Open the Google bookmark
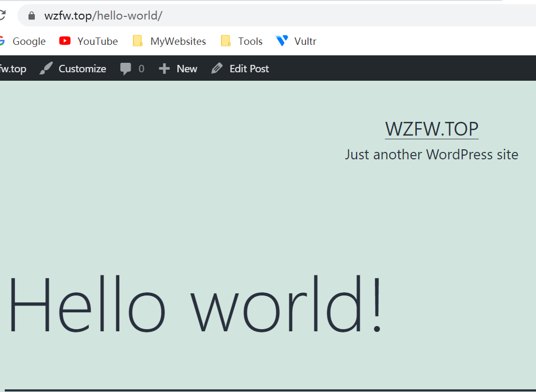 [x=29, y=41]
